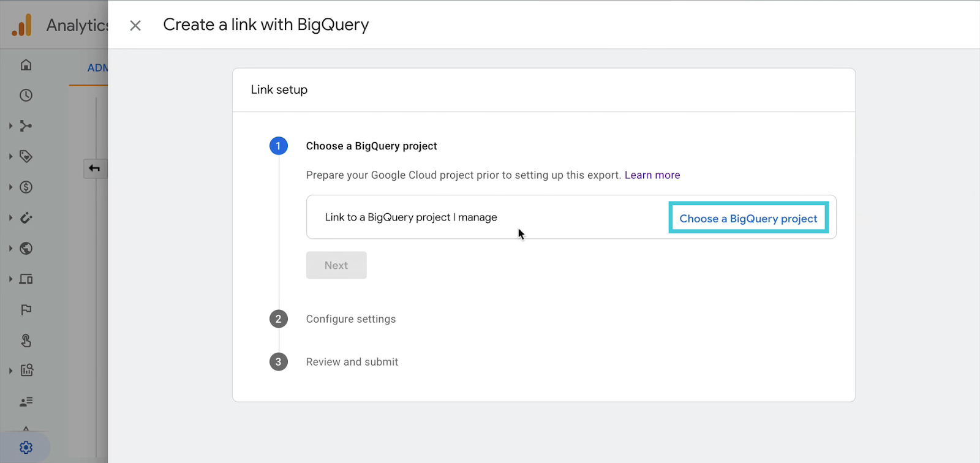
Task: Go to Home in the sidebar
Action: click(x=26, y=65)
